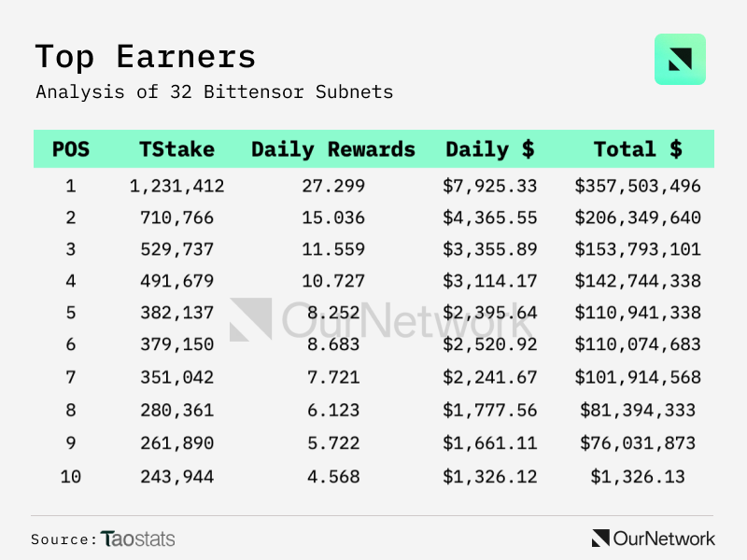
Task: Sort by the Total $ header
Action: [638, 149]
